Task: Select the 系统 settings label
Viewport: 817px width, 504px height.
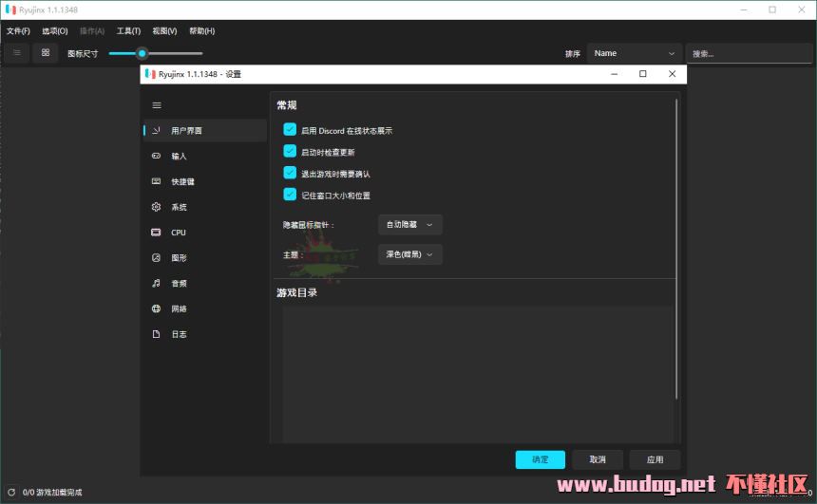Action: point(179,207)
